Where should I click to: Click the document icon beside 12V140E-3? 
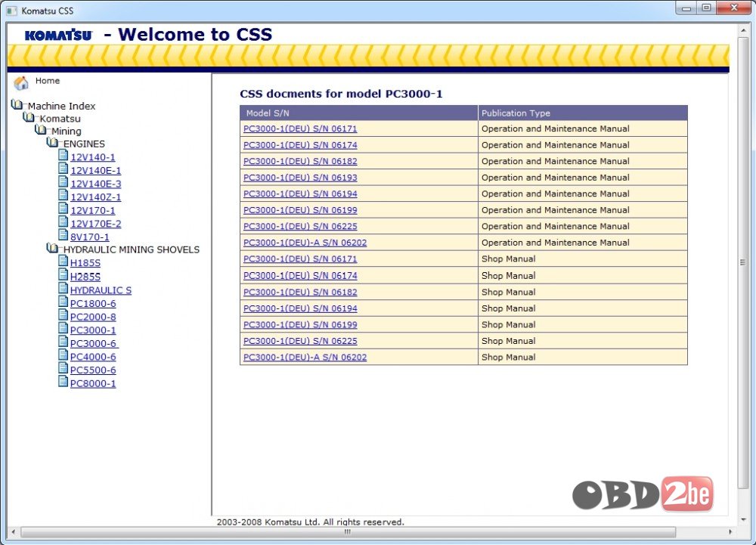coord(64,182)
